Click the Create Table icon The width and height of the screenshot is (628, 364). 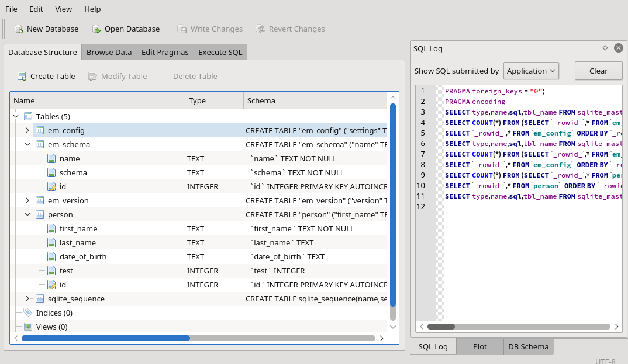[x=22, y=77]
